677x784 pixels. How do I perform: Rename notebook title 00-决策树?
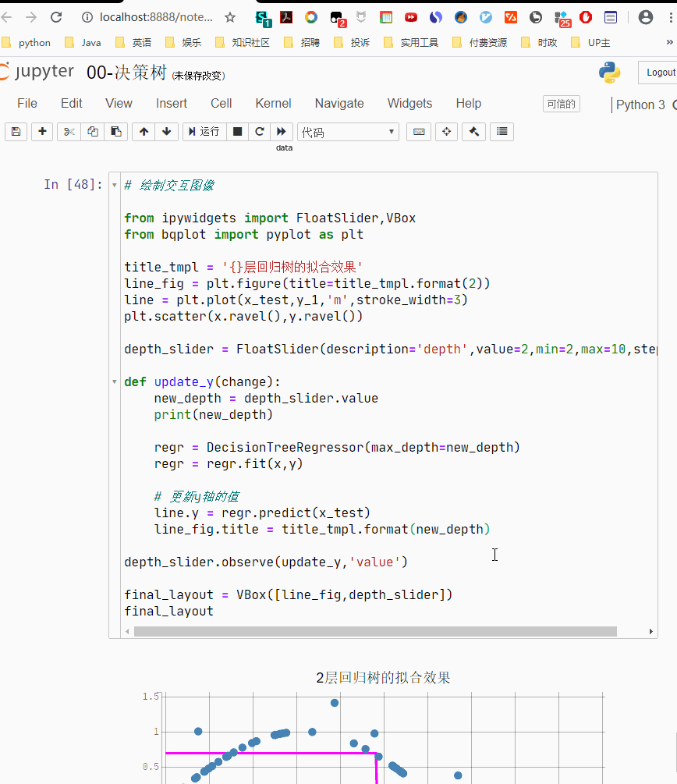pos(126,73)
